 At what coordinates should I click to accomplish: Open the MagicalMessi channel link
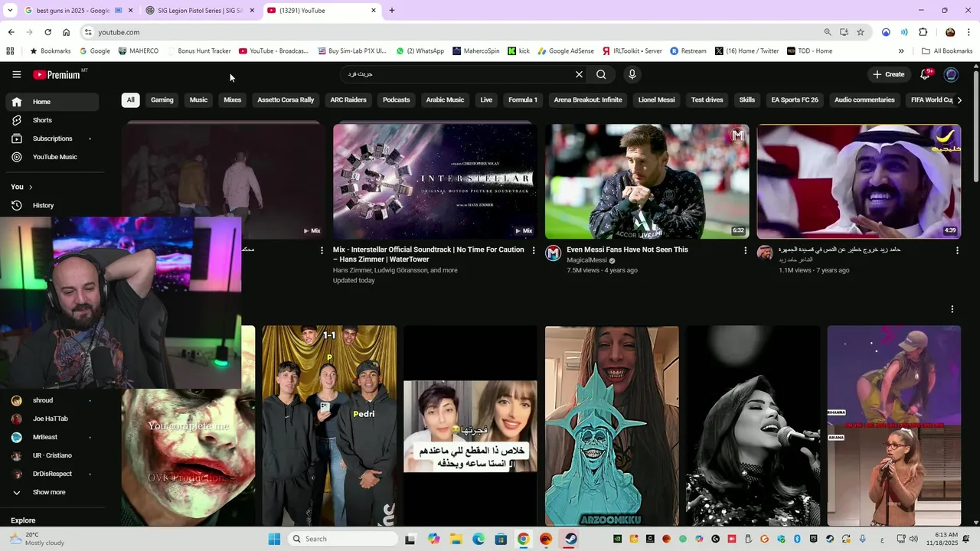[586, 260]
